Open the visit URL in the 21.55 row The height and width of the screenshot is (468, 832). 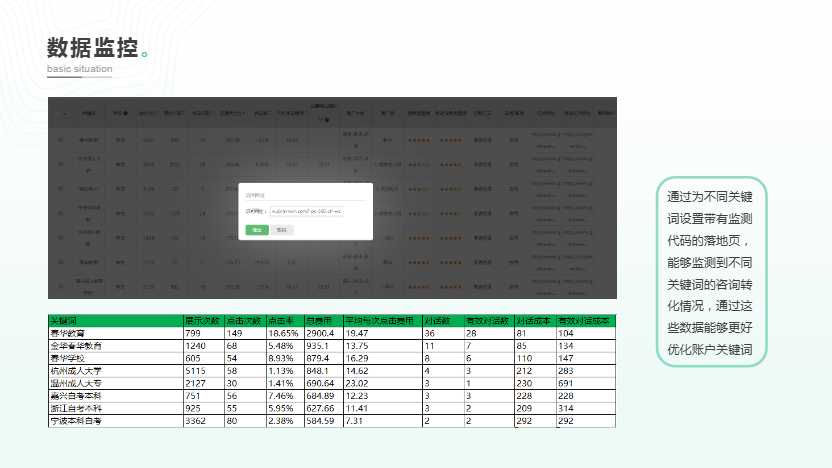pyautogui.click(x=546, y=287)
